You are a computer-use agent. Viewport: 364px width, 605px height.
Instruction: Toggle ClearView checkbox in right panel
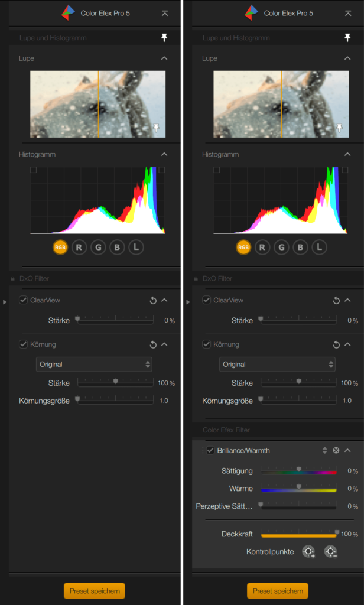coord(206,300)
